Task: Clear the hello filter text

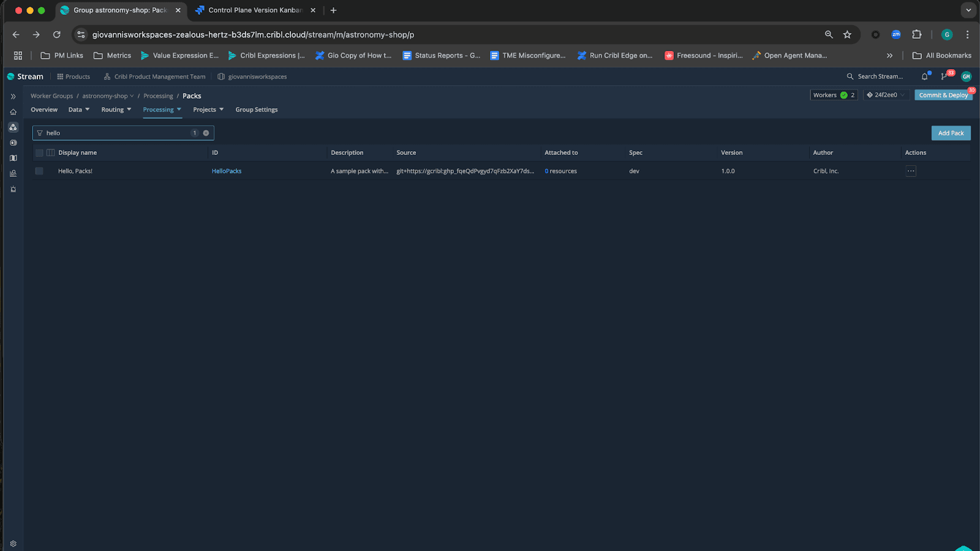Action: click(x=206, y=133)
